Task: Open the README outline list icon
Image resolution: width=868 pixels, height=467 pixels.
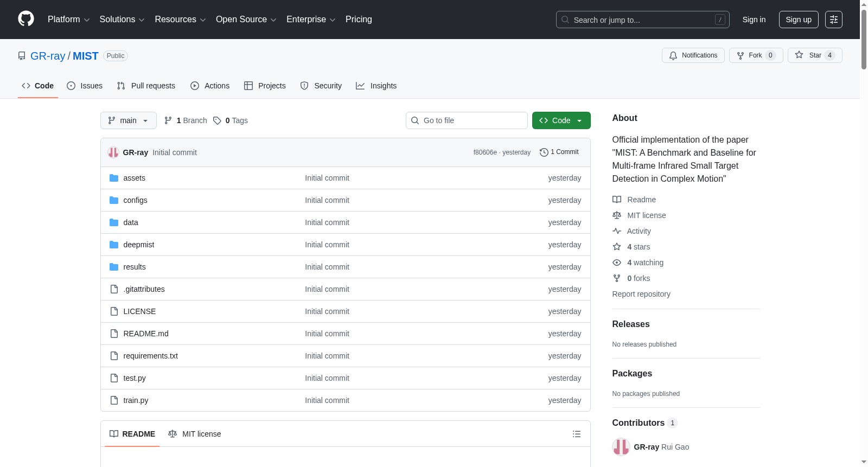Action: click(577, 434)
